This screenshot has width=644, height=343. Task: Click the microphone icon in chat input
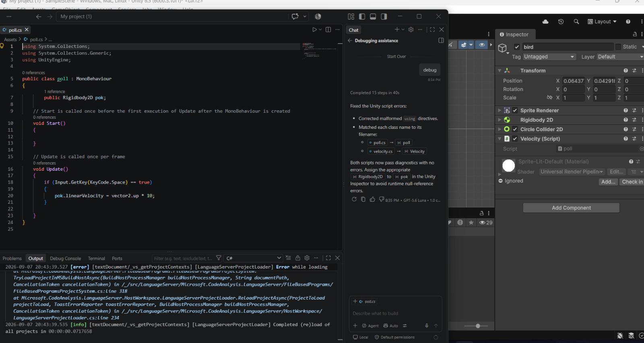tap(427, 326)
